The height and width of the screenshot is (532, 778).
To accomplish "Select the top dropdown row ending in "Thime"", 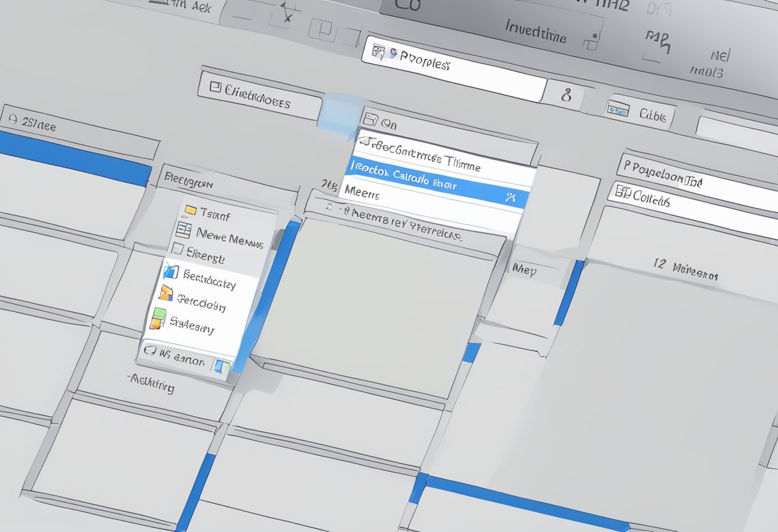I will [444, 157].
